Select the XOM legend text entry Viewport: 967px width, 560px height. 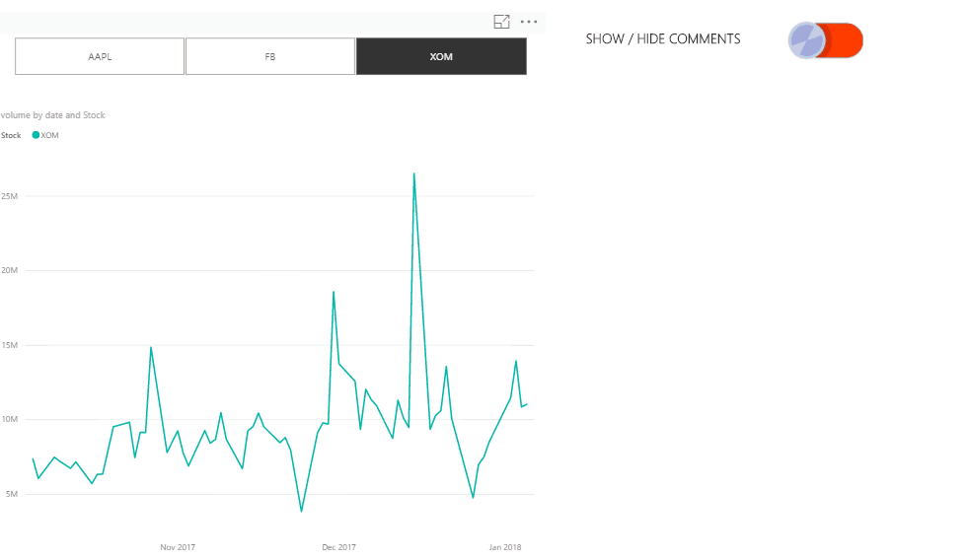(x=50, y=135)
